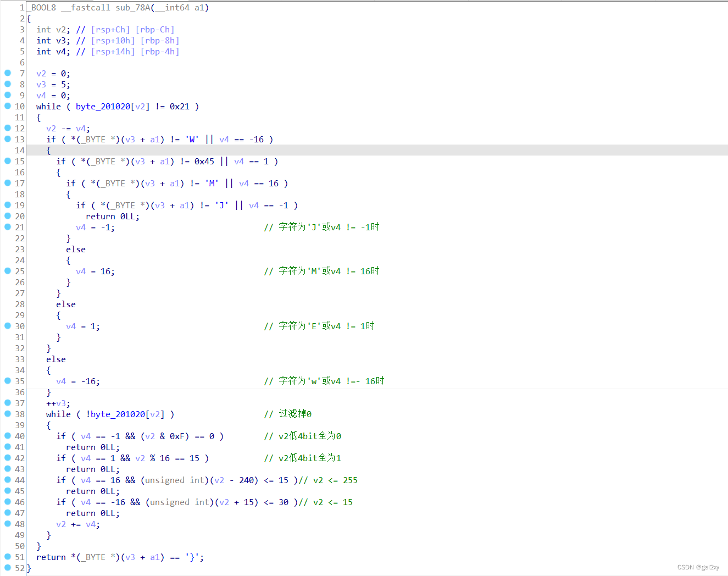Click comment 'v2低4bit全为0'
728x576 pixels.
point(302,436)
